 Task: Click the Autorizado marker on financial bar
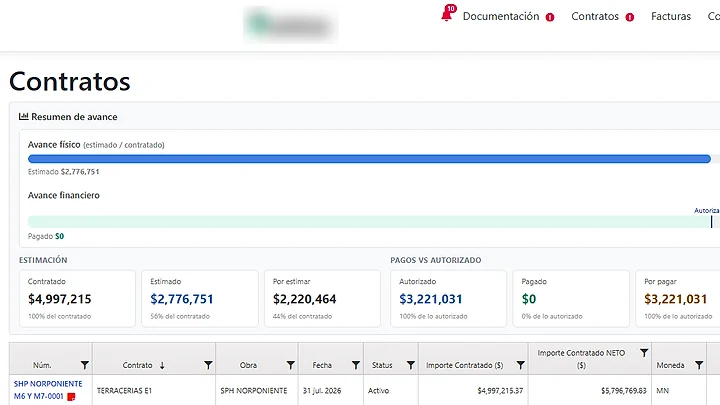pos(711,221)
